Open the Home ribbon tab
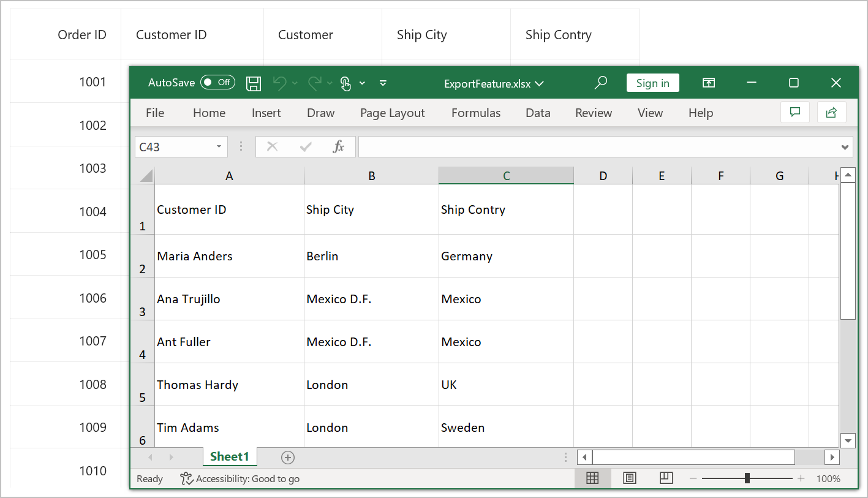Screen dimensions: 868x498 [x=209, y=113]
